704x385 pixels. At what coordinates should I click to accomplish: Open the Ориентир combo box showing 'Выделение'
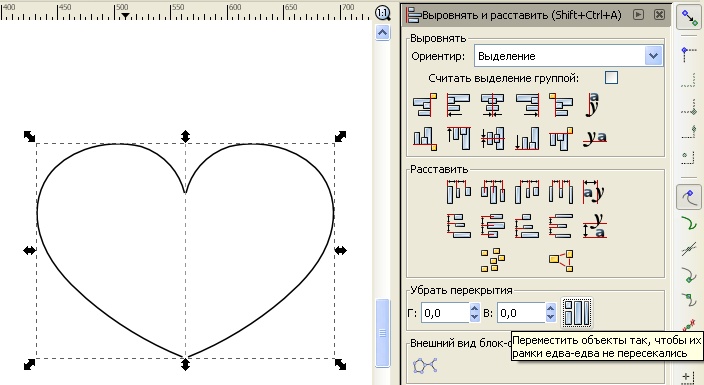pyautogui.click(x=568, y=56)
